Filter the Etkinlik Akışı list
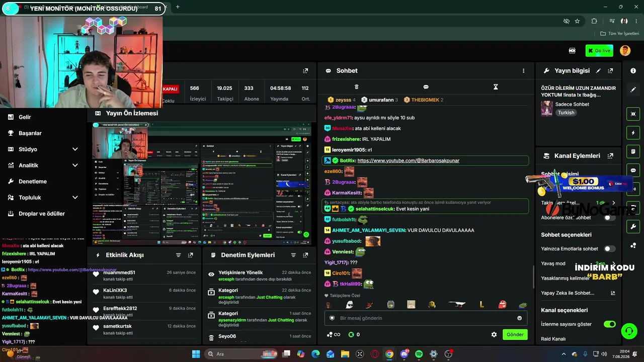 [178, 255]
